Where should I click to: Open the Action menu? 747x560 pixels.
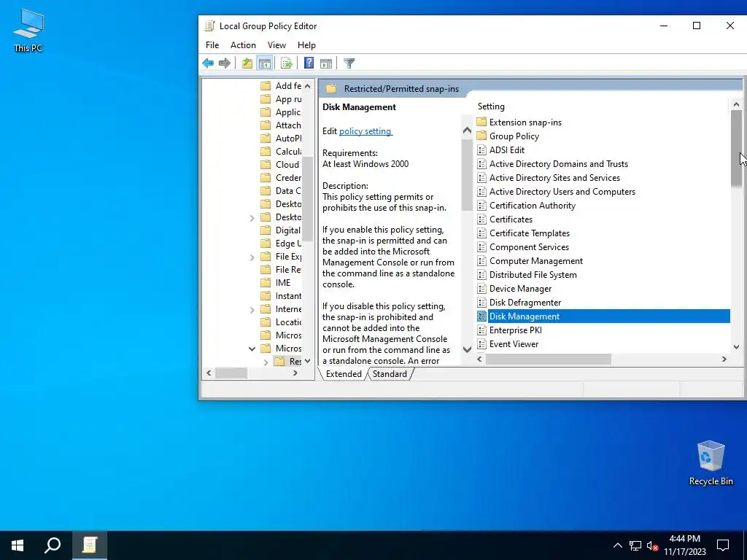243,44
